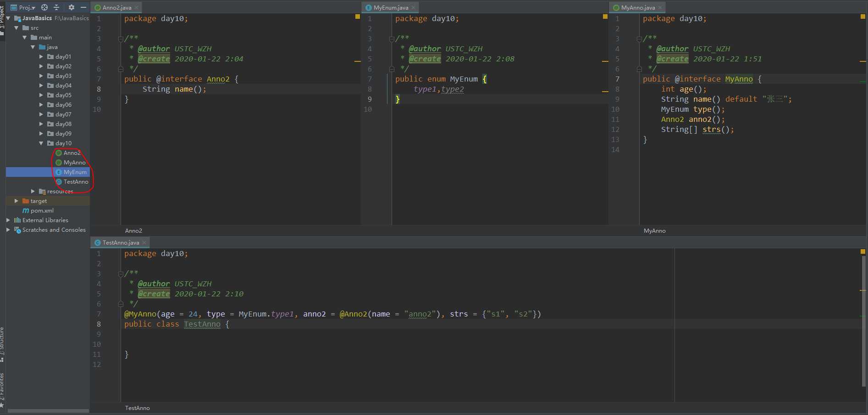
Task: Fold the Javadoc comment in TestAnno.java
Action: [x=121, y=273]
